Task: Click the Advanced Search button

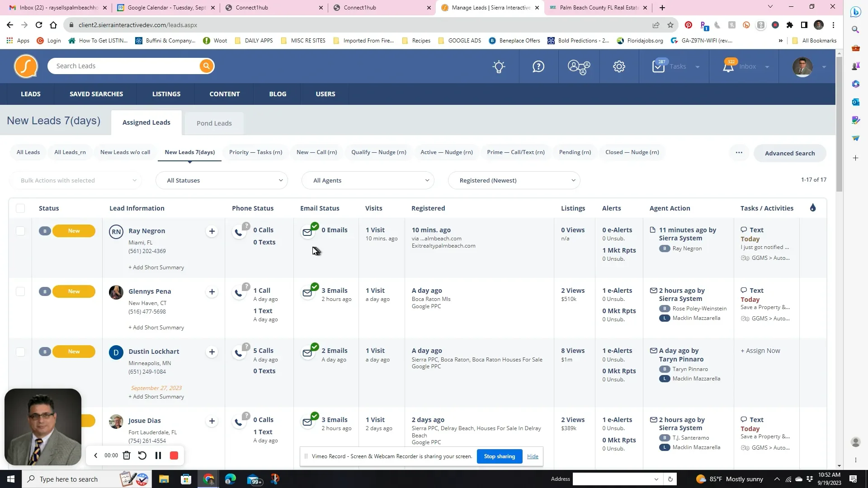Action: click(790, 153)
